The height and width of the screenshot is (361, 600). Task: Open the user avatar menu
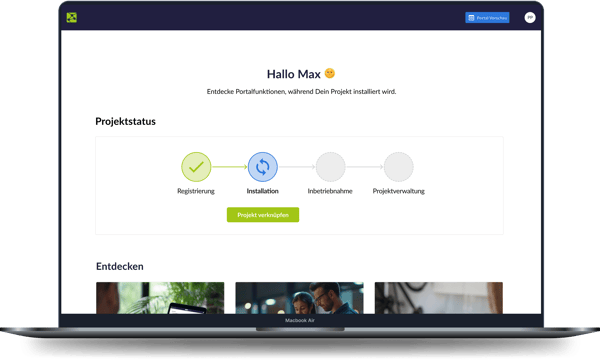tap(530, 18)
